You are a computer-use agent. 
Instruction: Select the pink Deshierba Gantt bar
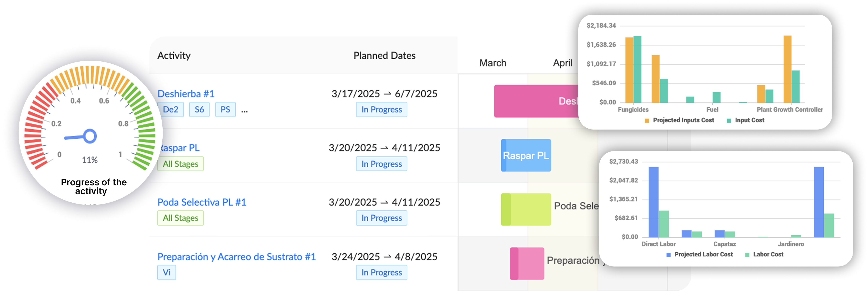536,101
